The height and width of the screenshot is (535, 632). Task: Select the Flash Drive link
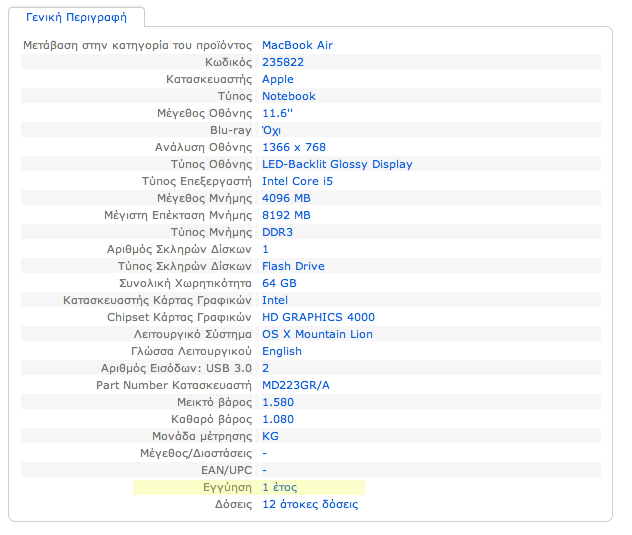click(293, 266)
